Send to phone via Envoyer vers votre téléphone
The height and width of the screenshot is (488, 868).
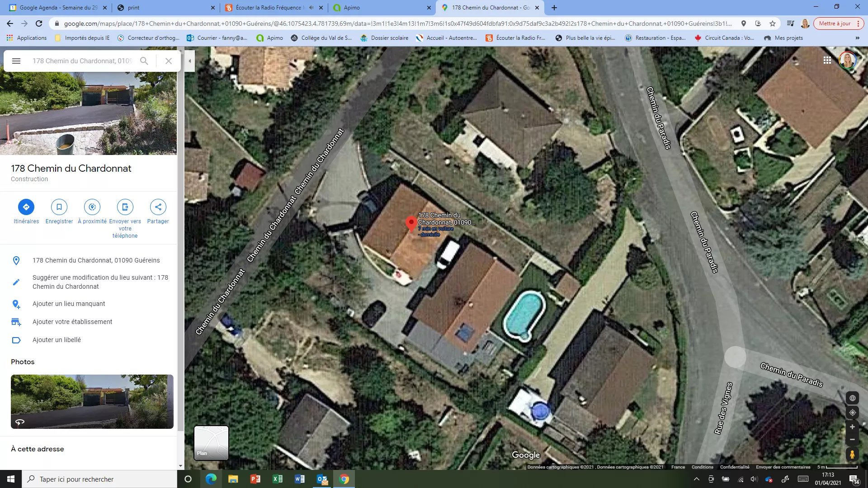click(x=125, y=219)
